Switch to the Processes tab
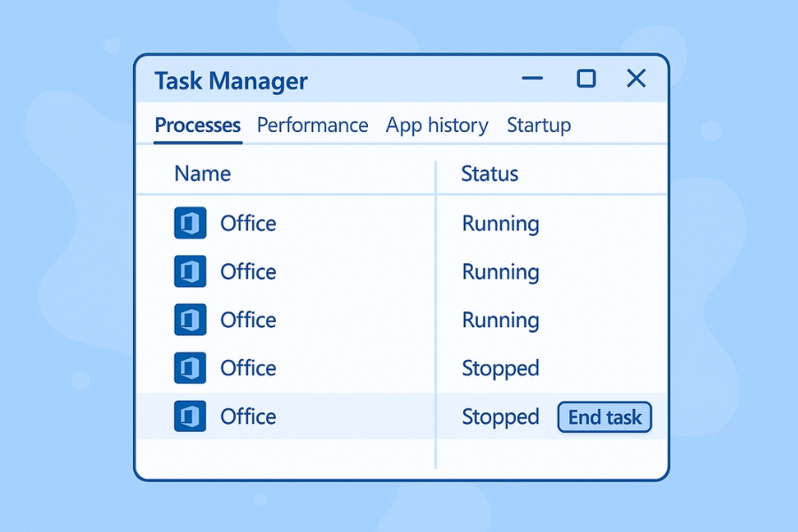 [197, 125]
